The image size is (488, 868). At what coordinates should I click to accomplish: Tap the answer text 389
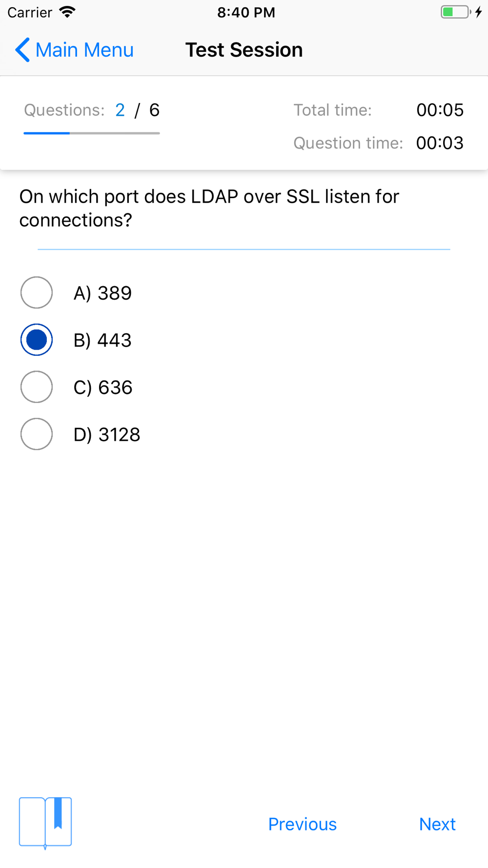pos(115,293)
